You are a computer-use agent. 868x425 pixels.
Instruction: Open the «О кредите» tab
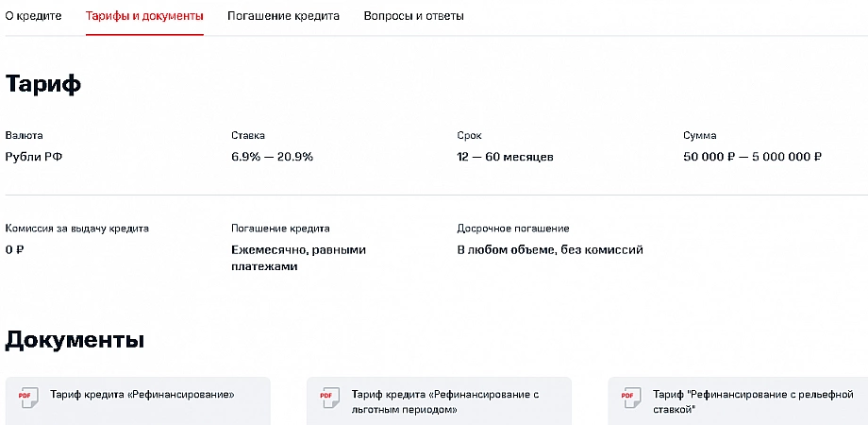coord(33,16)
